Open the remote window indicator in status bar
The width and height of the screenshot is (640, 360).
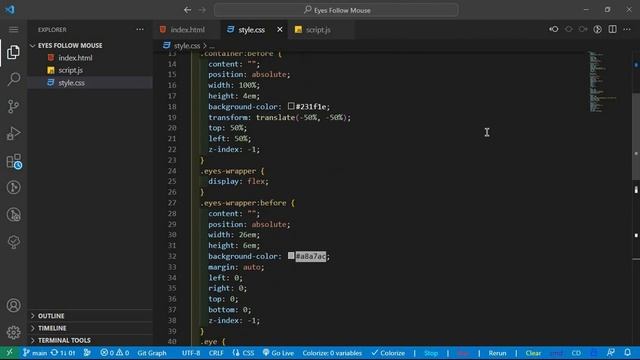coord(9,353)
